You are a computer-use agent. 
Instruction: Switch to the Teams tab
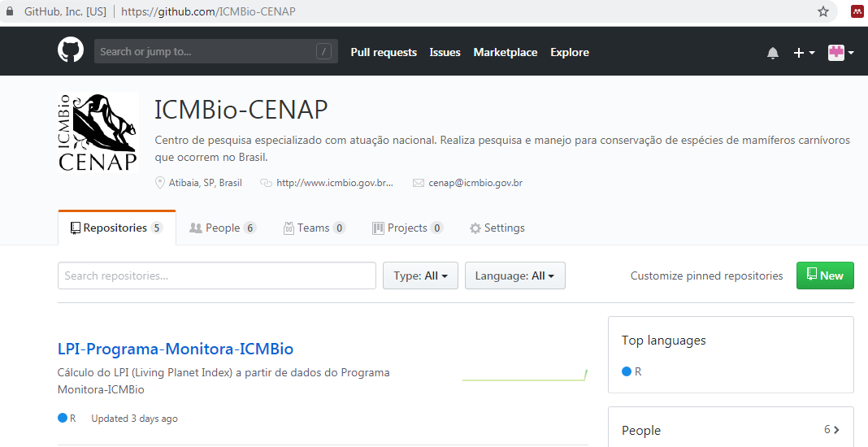coord(315,228)
